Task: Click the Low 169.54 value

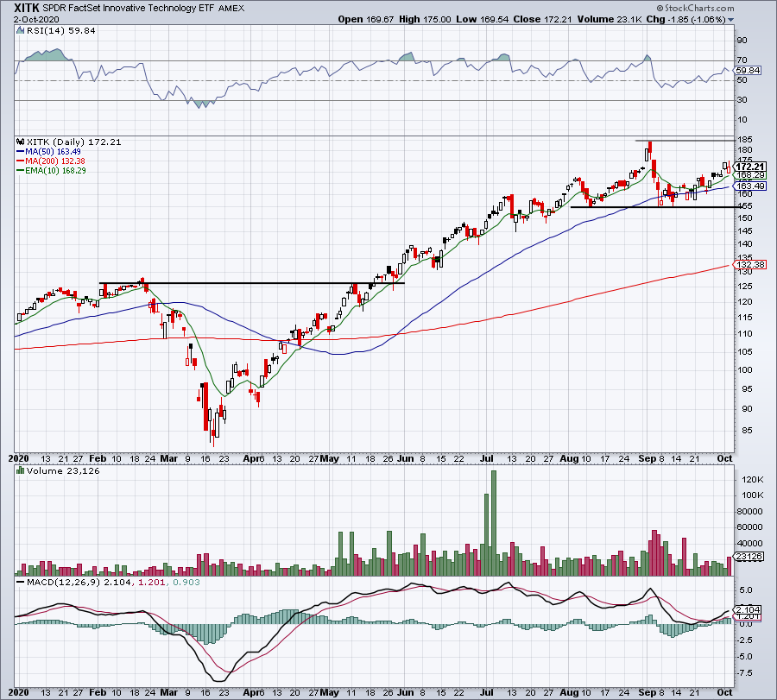Action: tap(482, 19)
